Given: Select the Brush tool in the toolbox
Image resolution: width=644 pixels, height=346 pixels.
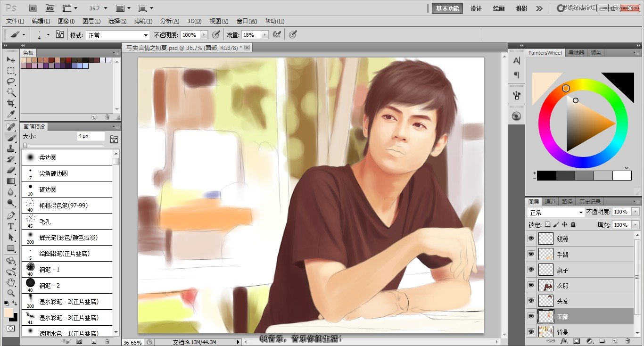Looking at the screenshot, I should click(x=11, y=138).
